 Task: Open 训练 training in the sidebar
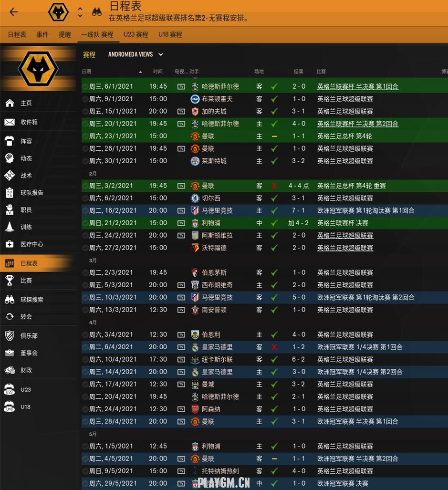click(26, 227)
